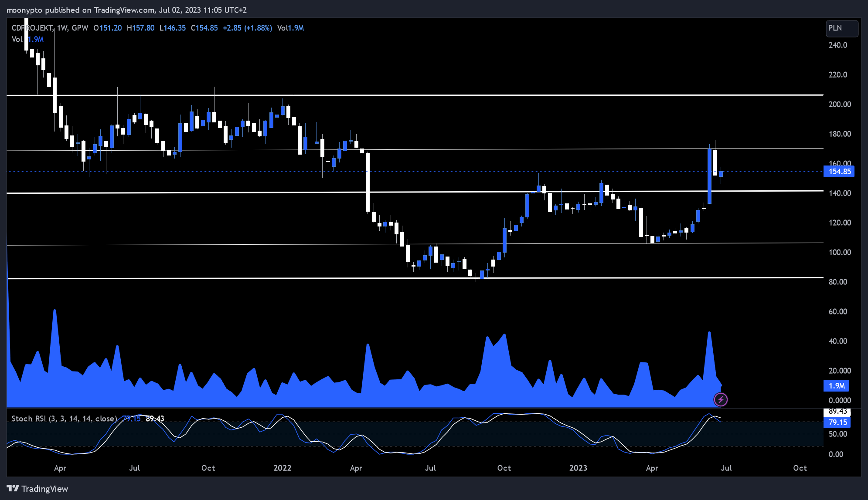
Task: Click the 79.15 blue axis tag
Action: pos(837,422)
